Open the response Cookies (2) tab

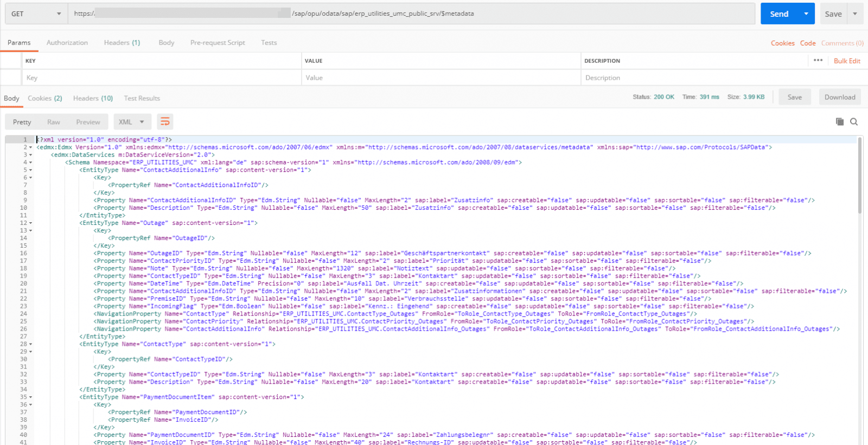(45, 98)
